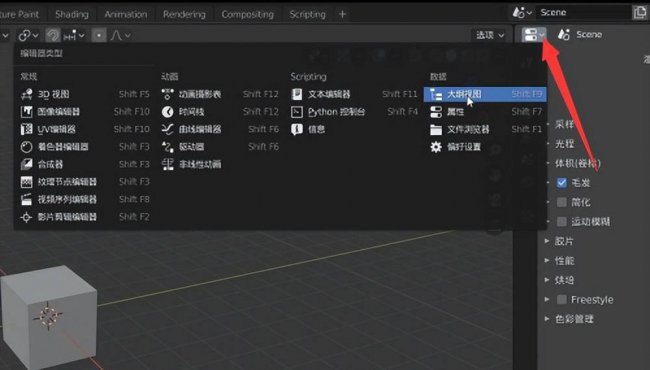Pick the 合成器 compositor entry

click(x=85, y=164)
